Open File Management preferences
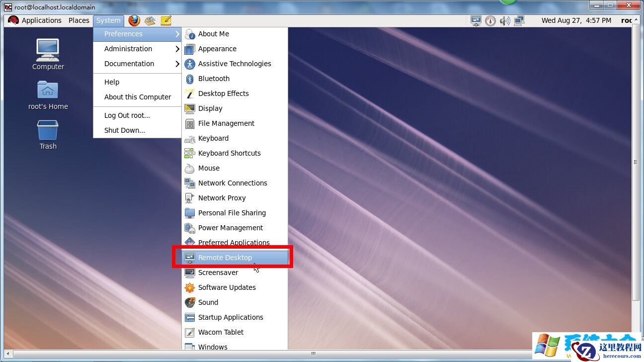This screenshot has width=644, height=362. coord(235,123)
